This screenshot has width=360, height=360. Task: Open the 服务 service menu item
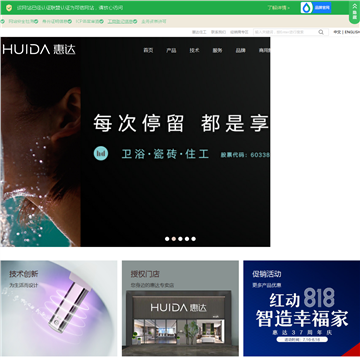pyautogui.click(x=217, y=50)
